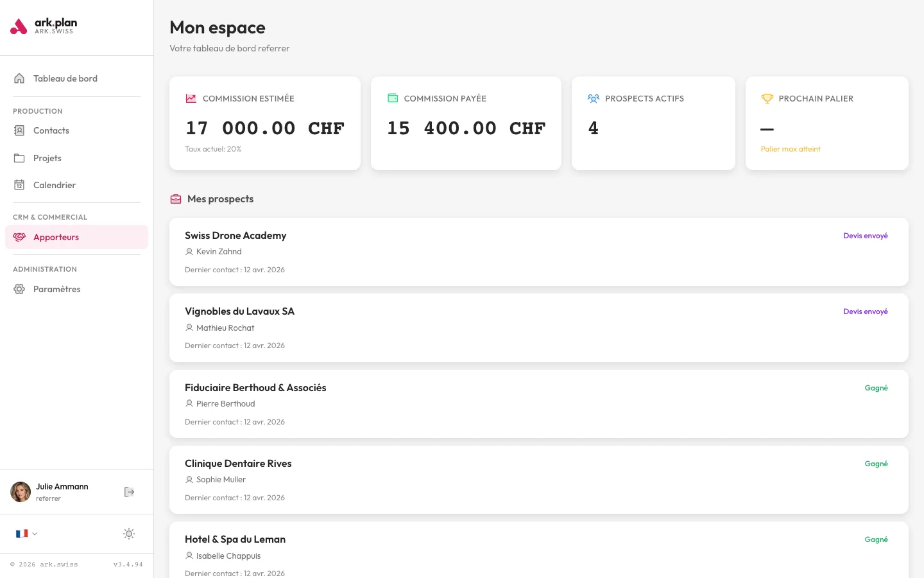Viewport: 924px width, 578px height.
Task: Go to the Calendrier menu item
Action: click(55, 185)
